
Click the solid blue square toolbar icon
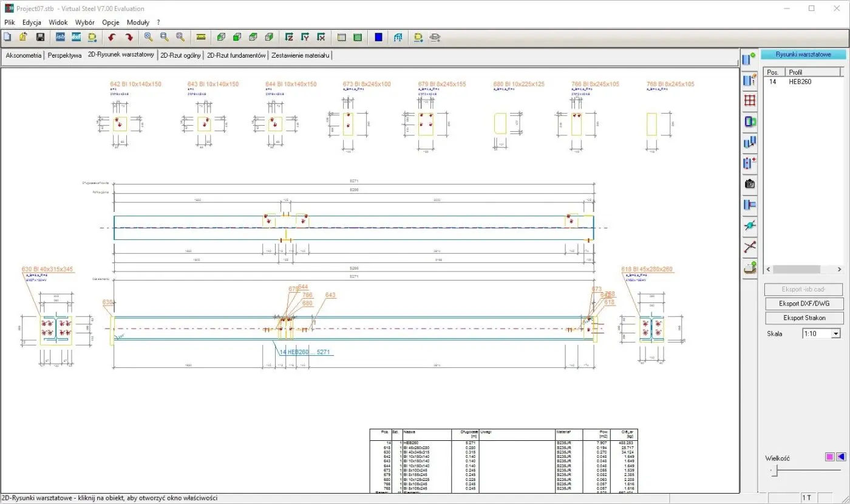click(x=378, y=37)
